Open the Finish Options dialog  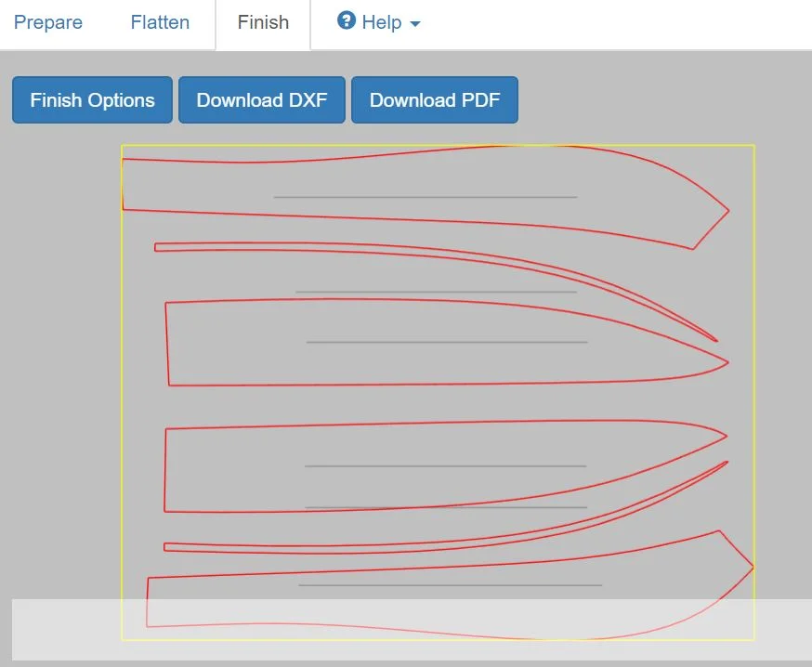point(91,99)
